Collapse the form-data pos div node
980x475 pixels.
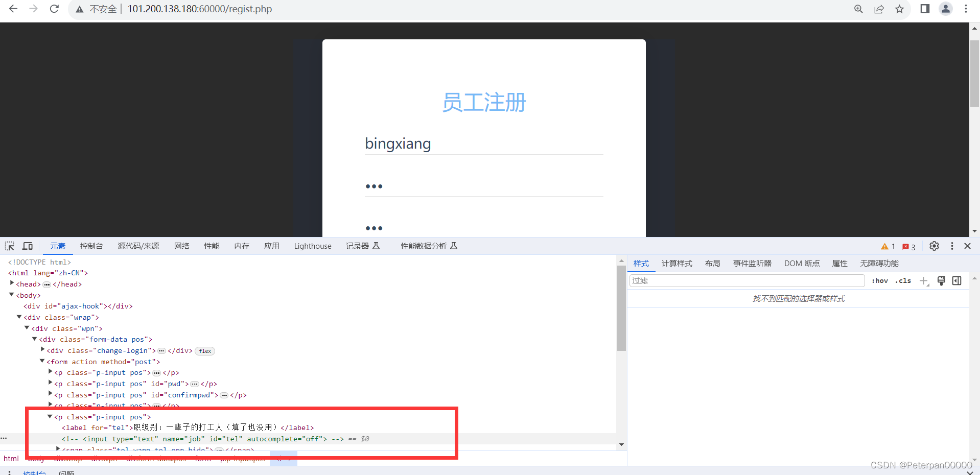tap(35, 339)
